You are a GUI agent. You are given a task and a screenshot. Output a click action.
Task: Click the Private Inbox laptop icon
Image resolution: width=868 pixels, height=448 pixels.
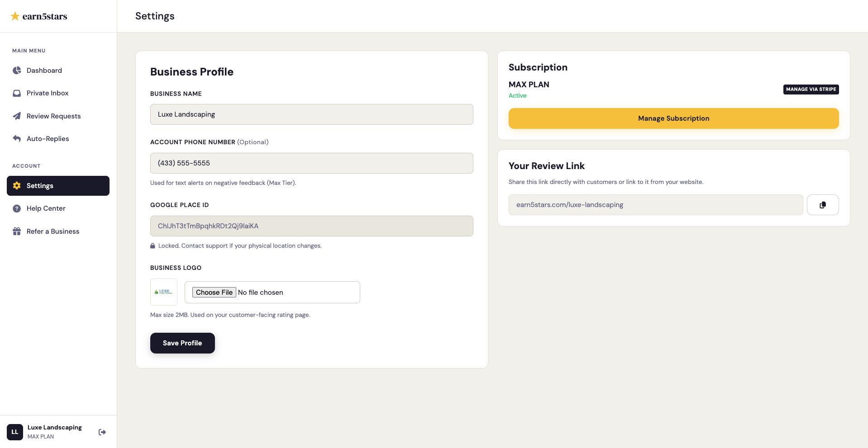coord(16,93)
